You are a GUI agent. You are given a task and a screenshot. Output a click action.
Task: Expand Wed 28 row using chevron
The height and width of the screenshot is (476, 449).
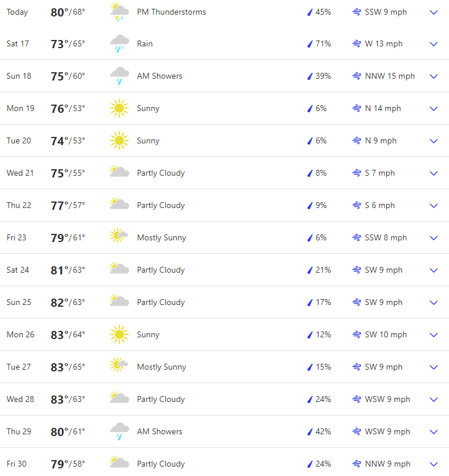434,400
